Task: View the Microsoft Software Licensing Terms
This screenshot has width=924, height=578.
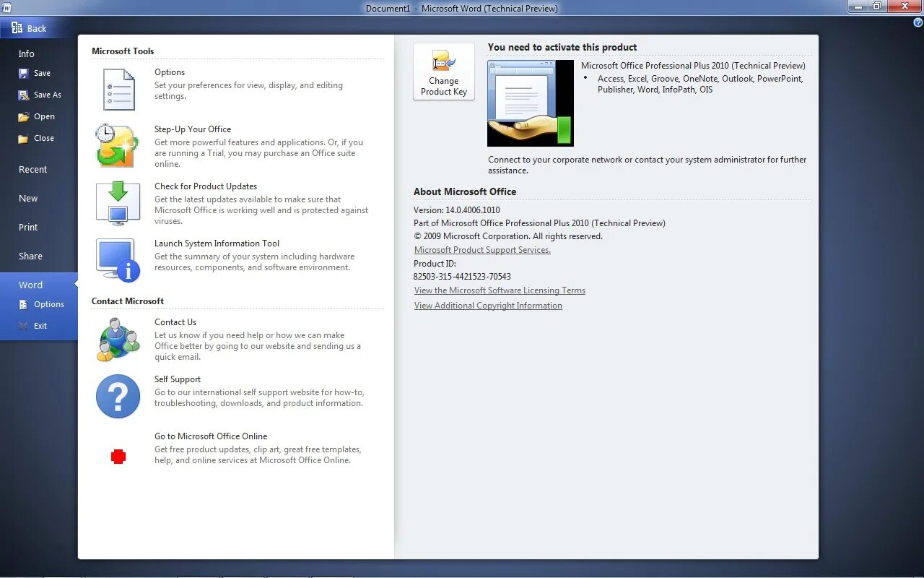Action: click(x=500, y=290)
